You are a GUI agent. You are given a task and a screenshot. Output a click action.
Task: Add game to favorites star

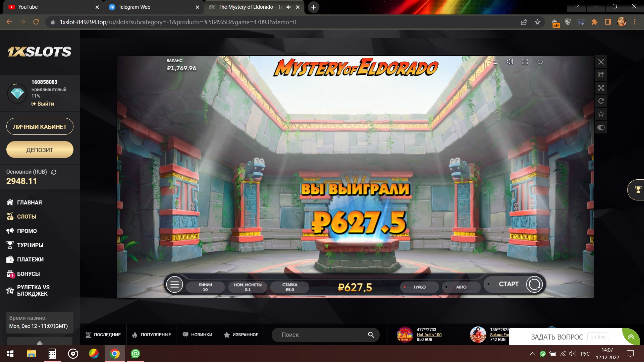(601, 114)
